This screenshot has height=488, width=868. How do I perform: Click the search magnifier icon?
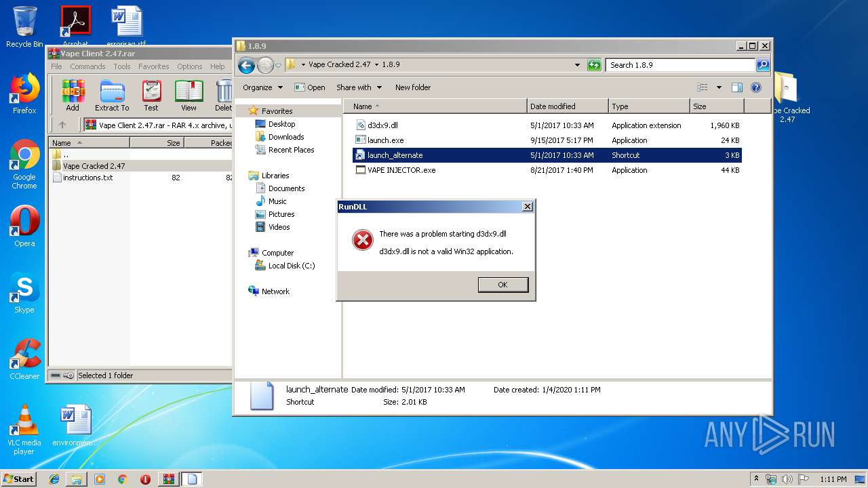(763, 65)
